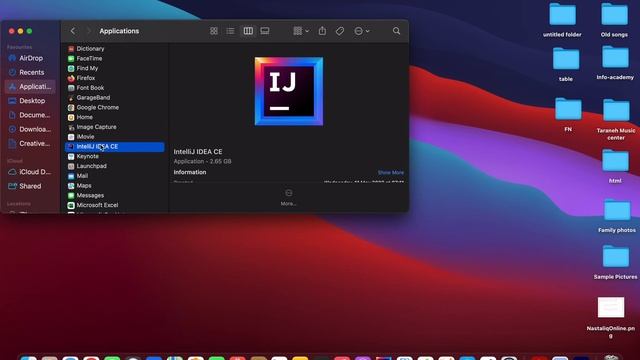
Task: Select GarageBand in the applications list
Action: point(115,98)
